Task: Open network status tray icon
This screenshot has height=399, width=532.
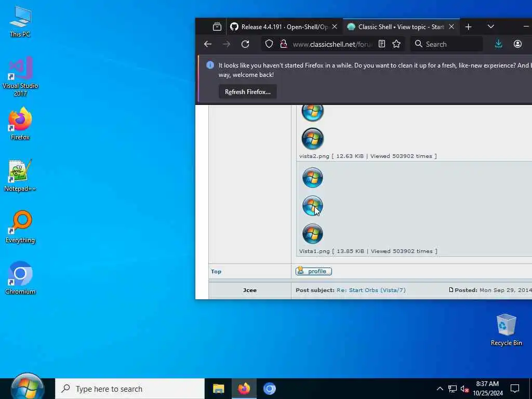Action: coord(453,389)
